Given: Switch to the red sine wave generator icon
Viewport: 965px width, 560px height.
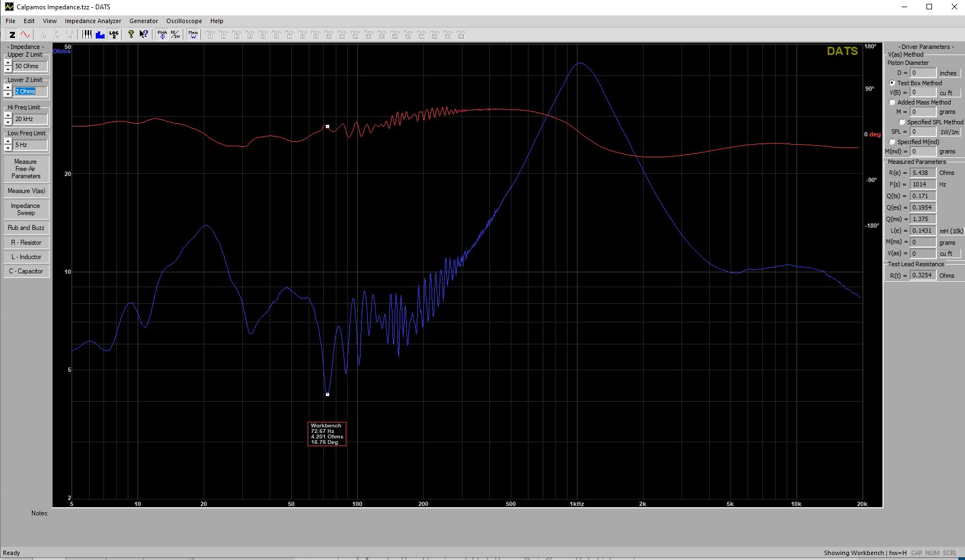Looking at the screenshot, I should point(25,34).
